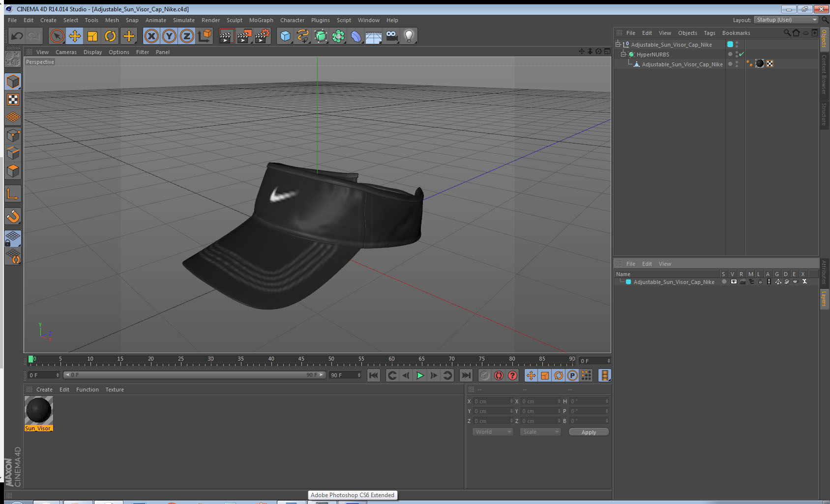The width and height of the screenshot is (830, 504).
Task: Click the Apply coordinates button
Action: pyautogui.click(x=589, y=432)
